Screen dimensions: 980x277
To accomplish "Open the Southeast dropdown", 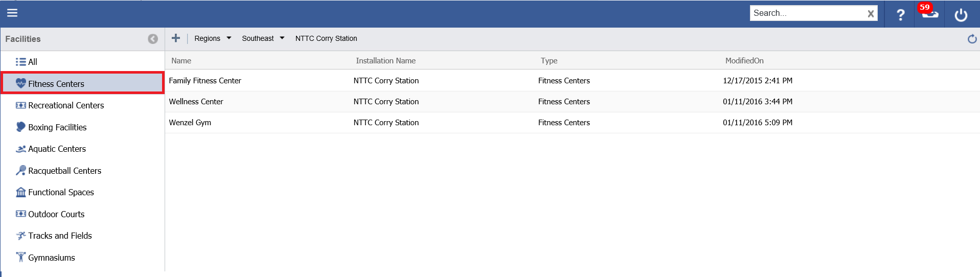I will (x=263, y=38).
